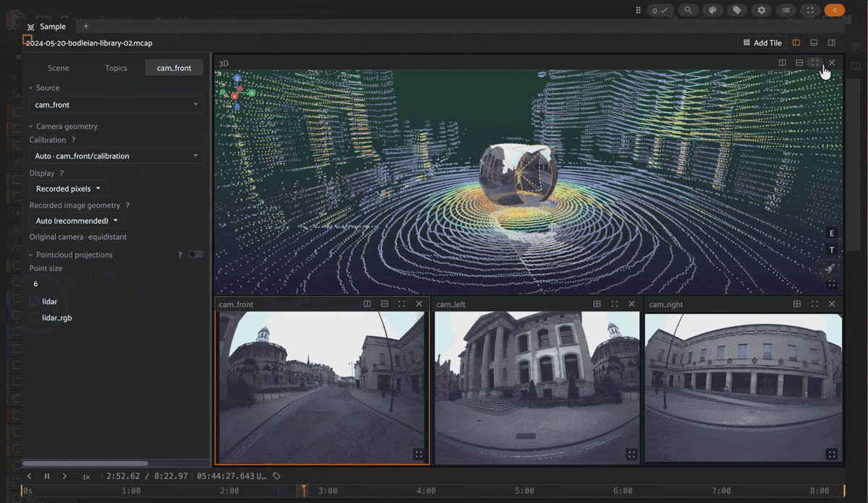The image size is (868, 503).
Task: Toggle the bottom panel layout icon
Action: tap(814, 43)
